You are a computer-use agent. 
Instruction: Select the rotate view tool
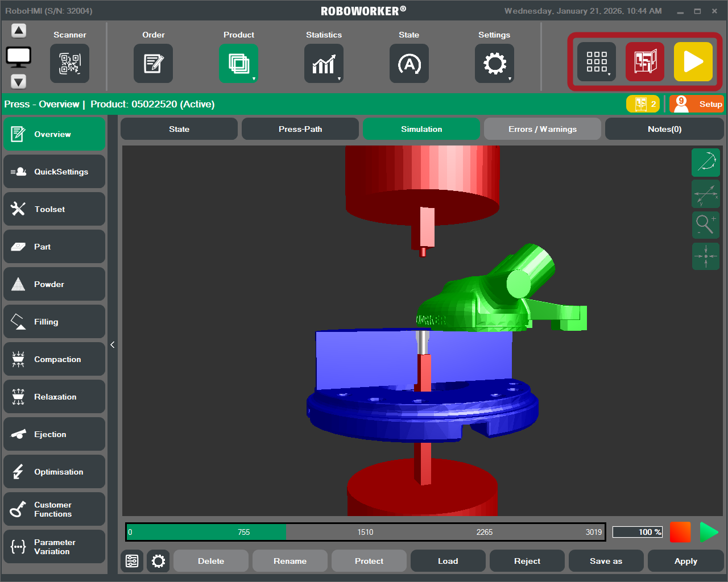pyautogui.click(x=706, y=163)
